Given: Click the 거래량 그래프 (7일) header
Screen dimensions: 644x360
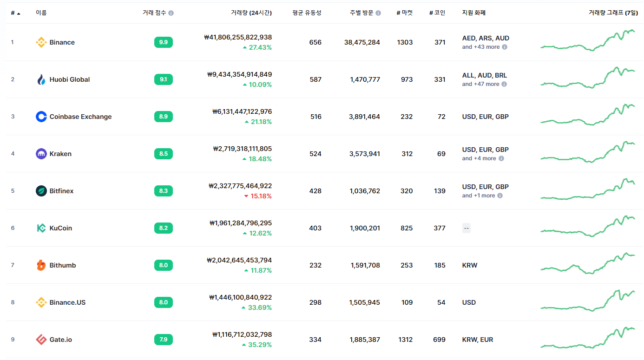Looking at the screenshot, I should point(613,13).
